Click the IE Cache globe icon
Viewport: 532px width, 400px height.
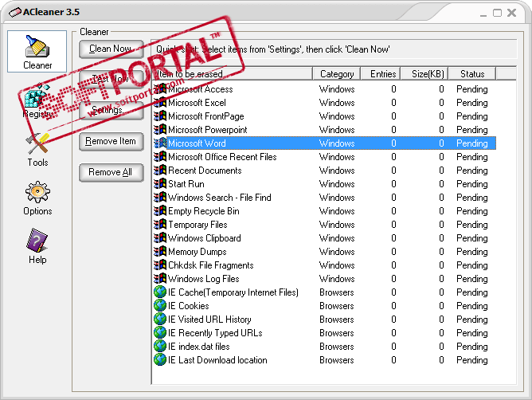160,292
